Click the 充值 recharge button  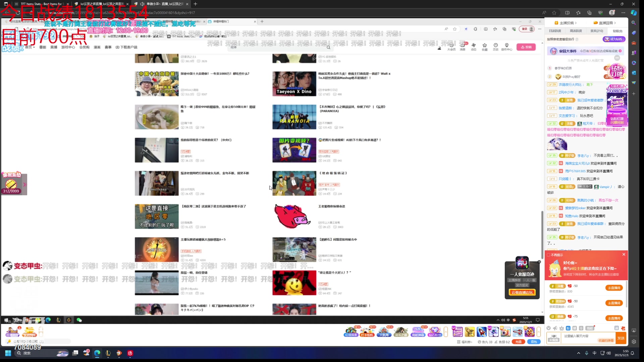click(x=519, y=342)
